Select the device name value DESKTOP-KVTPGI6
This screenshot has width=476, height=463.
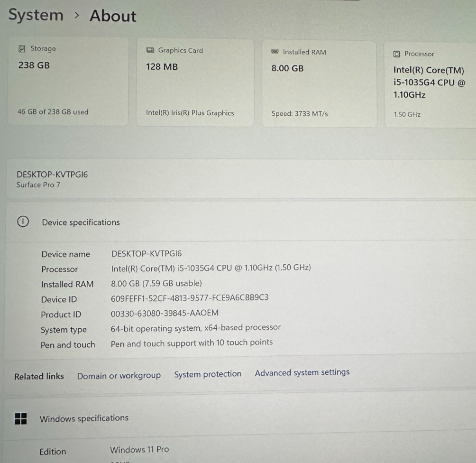[146, 253]
